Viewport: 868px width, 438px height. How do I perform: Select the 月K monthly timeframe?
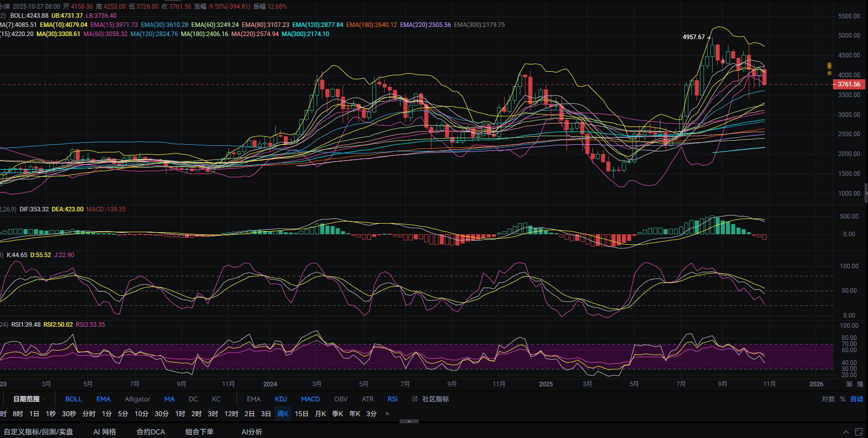(x=320, y=414)
